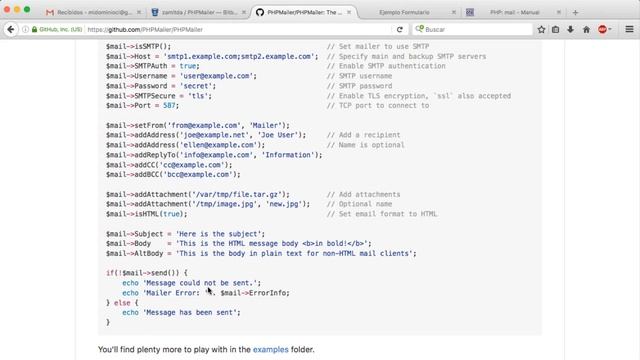This screenshot has height=360, width=640.
Task: Open the bookmarks list clipboard icon
Action: 556,29
